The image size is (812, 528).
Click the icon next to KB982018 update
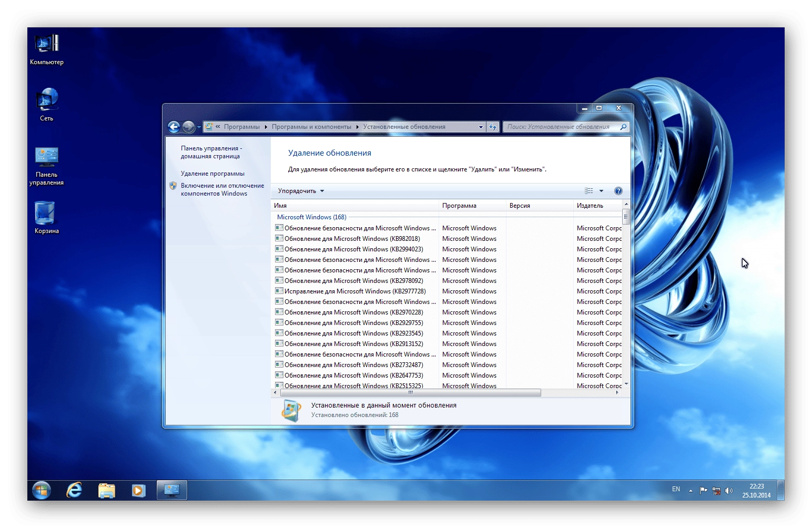[x=279, y=238]
